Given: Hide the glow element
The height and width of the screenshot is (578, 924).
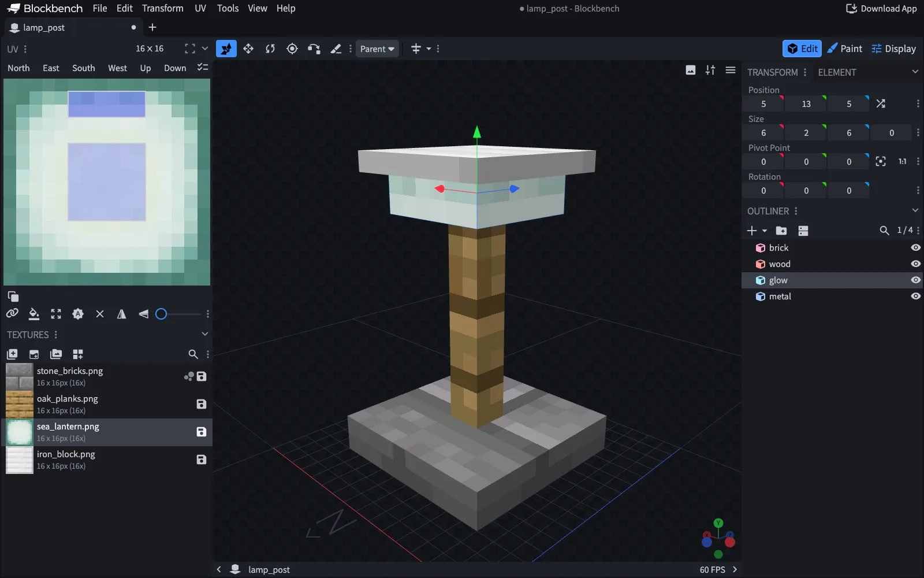Looking at the screenshot, I should [915, 280].
